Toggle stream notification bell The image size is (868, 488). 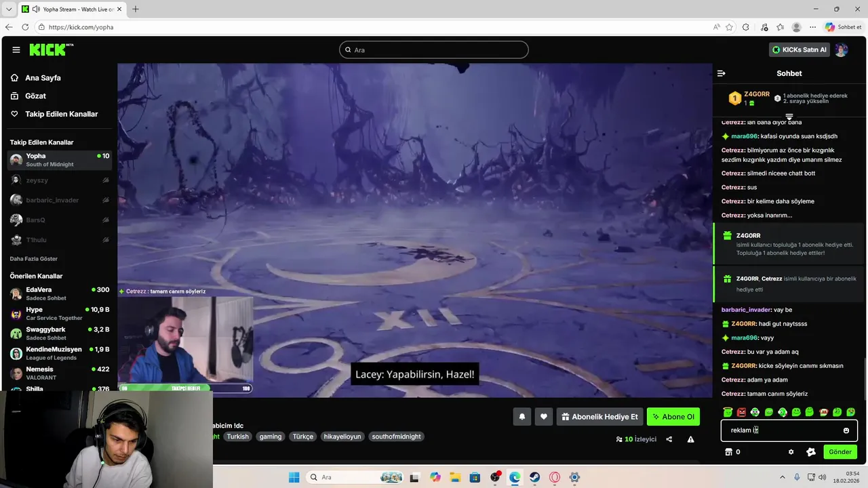click(522, 417)
